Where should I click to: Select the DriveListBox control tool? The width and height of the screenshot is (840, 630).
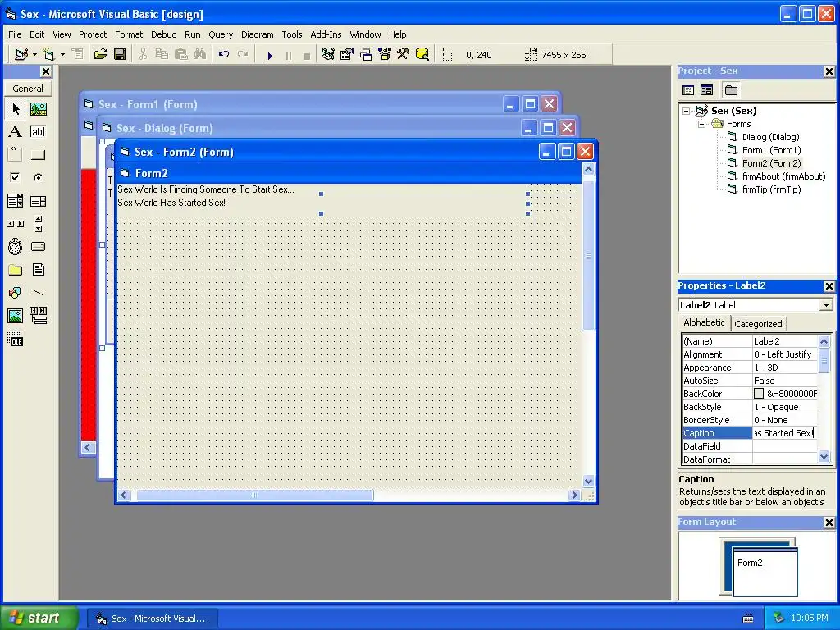coord(38,246)
